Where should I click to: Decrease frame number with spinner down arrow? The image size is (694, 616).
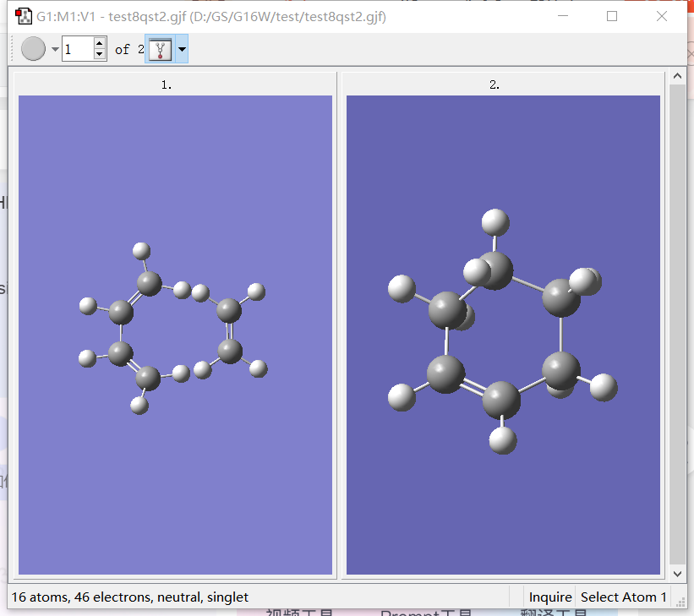(x=100, y=55)
